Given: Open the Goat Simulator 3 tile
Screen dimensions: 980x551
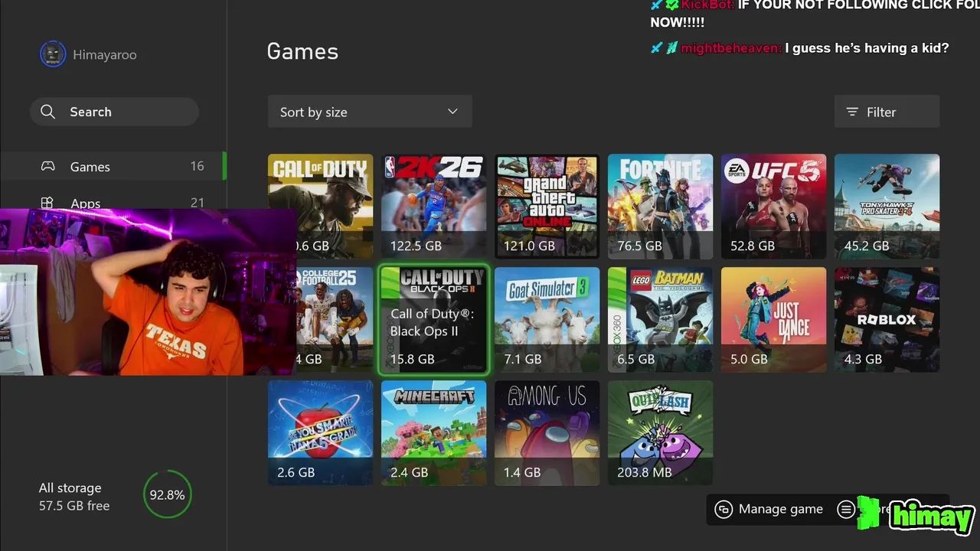Looking at the screenshot, I should pos(547,319).
